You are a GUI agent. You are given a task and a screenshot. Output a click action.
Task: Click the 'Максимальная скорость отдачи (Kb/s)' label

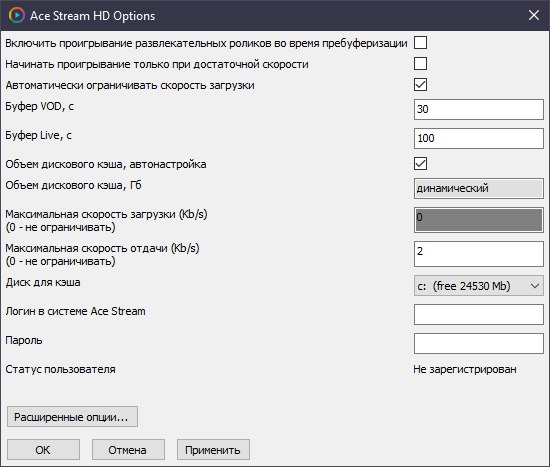click(x=102, y=248)
